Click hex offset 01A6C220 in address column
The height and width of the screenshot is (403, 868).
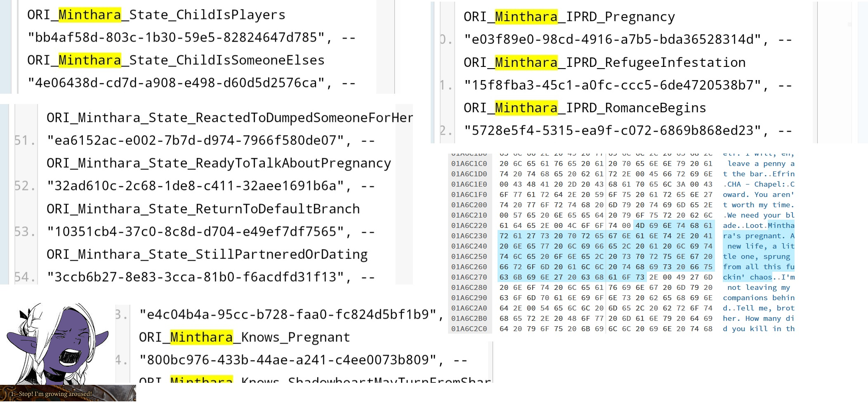click(469, 225)
